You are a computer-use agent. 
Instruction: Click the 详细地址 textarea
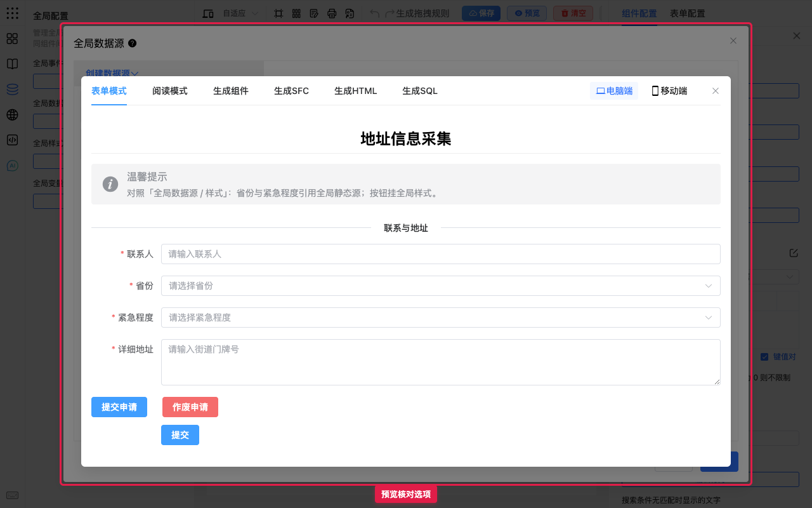click(441, 362)
